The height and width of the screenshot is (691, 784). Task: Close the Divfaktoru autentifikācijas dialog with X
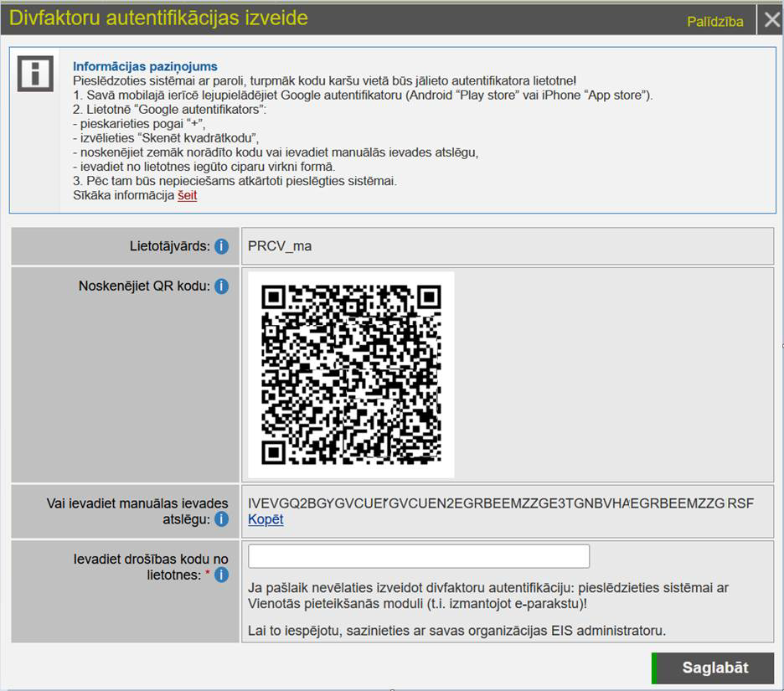771,20
